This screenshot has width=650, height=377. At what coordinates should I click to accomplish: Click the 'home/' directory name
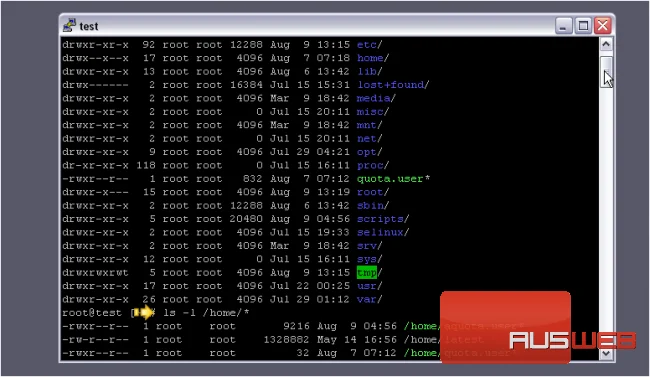[373, 58]
